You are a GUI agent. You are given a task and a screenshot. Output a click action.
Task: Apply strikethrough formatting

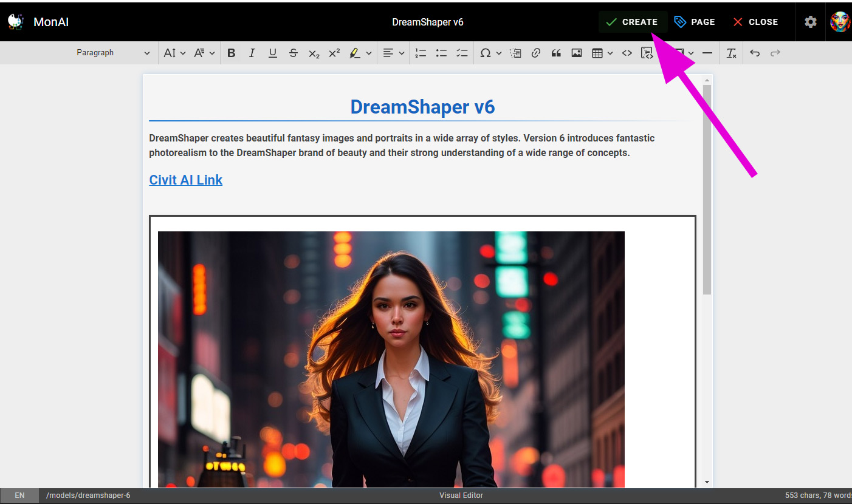[293, 53]
